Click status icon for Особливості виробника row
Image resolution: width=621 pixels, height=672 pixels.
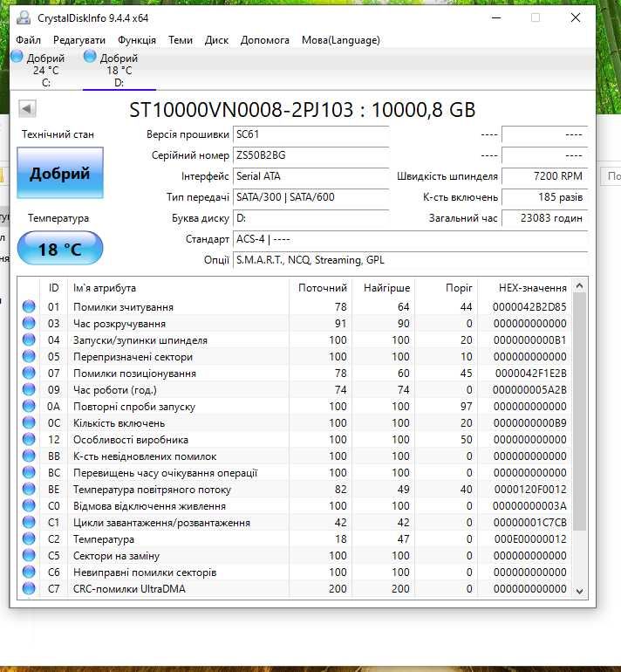(29, 439)
